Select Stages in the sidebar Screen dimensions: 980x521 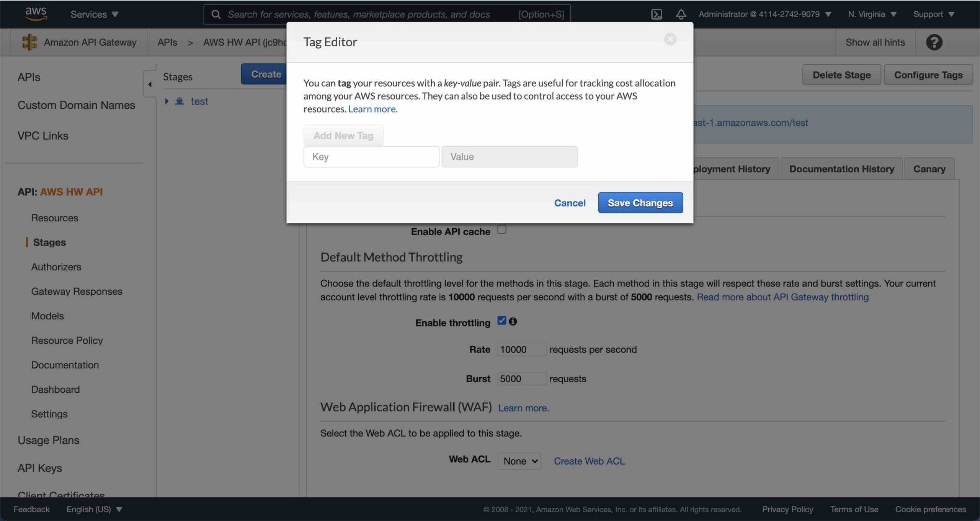49,242
